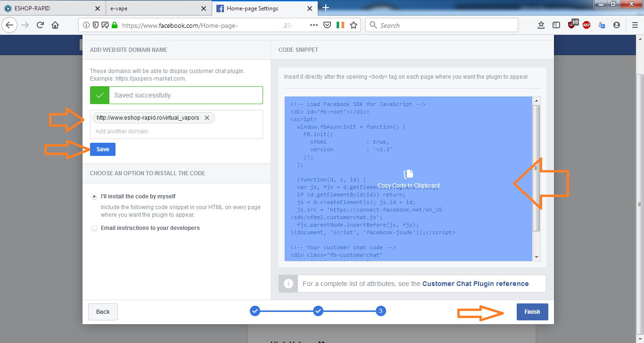Click the CHOOSE AN OPTION TO INSTALL heading
This screenshot has width=644, height=343.
(148, 173)
